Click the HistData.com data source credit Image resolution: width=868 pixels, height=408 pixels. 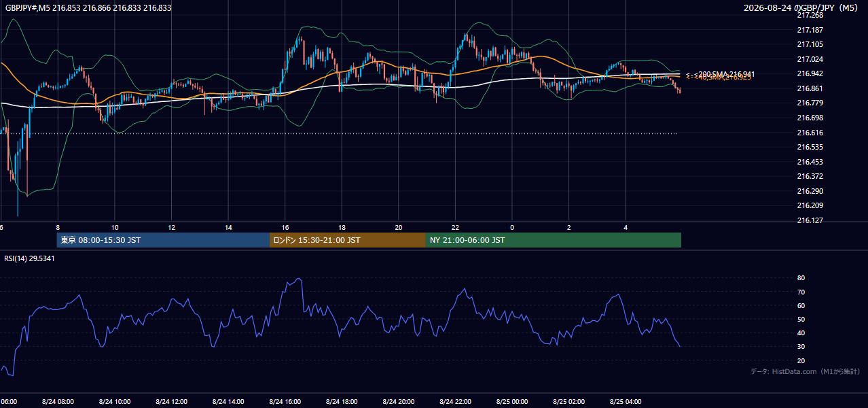[806, 371]
